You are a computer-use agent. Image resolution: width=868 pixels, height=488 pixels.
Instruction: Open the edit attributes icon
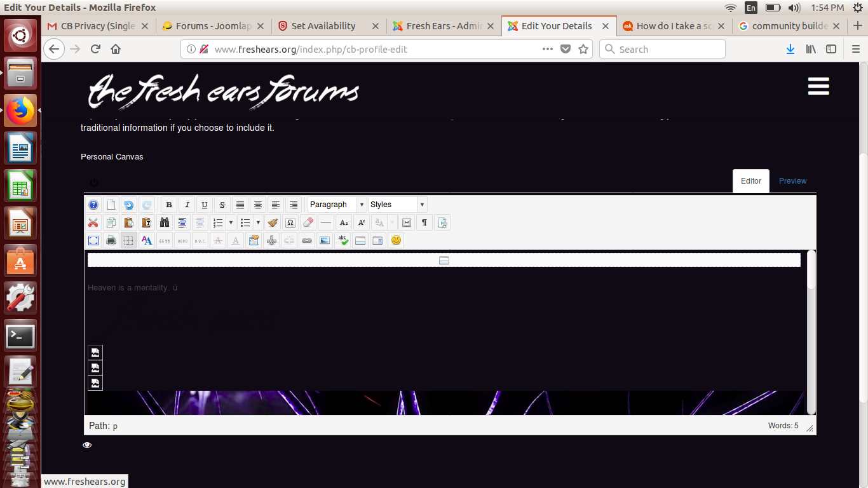coord(254,240)
